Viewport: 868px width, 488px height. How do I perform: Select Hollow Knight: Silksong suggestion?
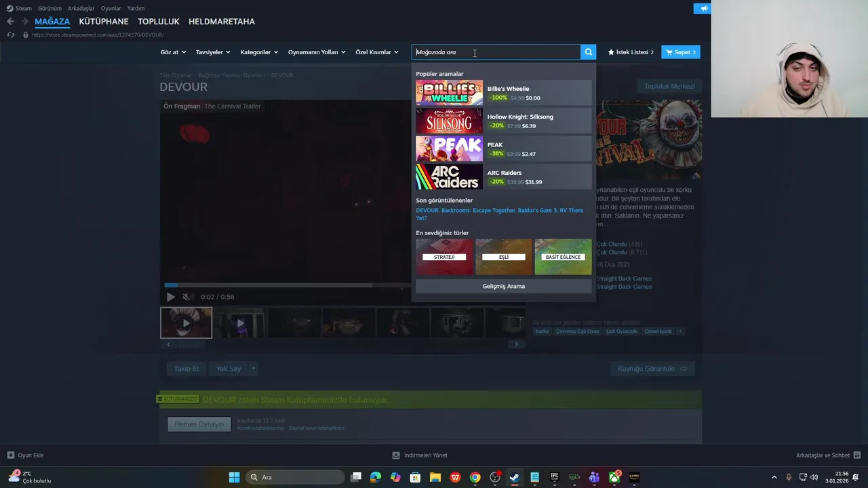tap(503, 121)
